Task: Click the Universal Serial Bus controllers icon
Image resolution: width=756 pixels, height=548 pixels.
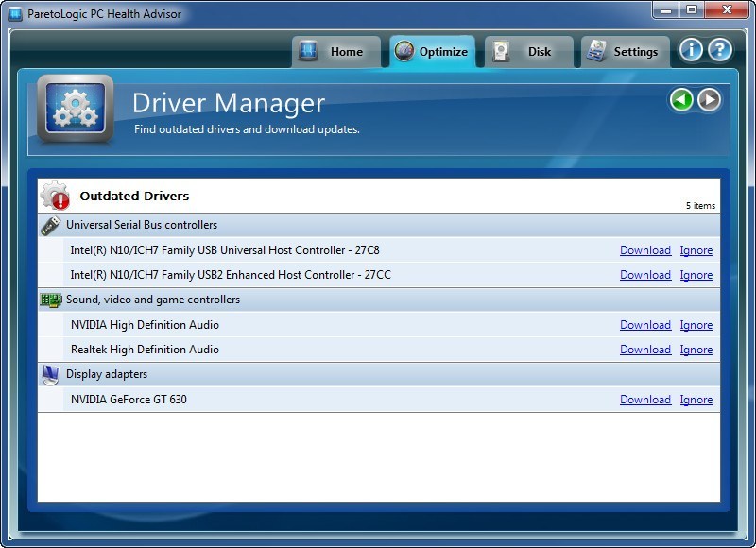Action: 49,225
